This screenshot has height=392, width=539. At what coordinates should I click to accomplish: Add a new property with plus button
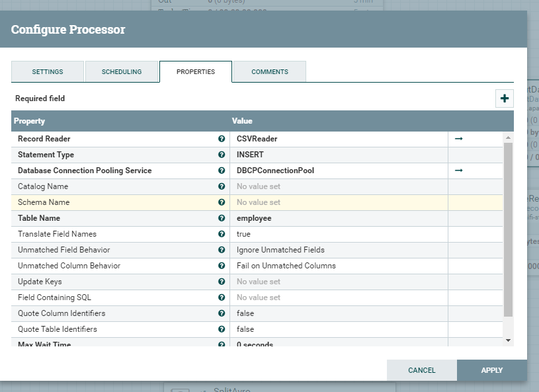505,98
